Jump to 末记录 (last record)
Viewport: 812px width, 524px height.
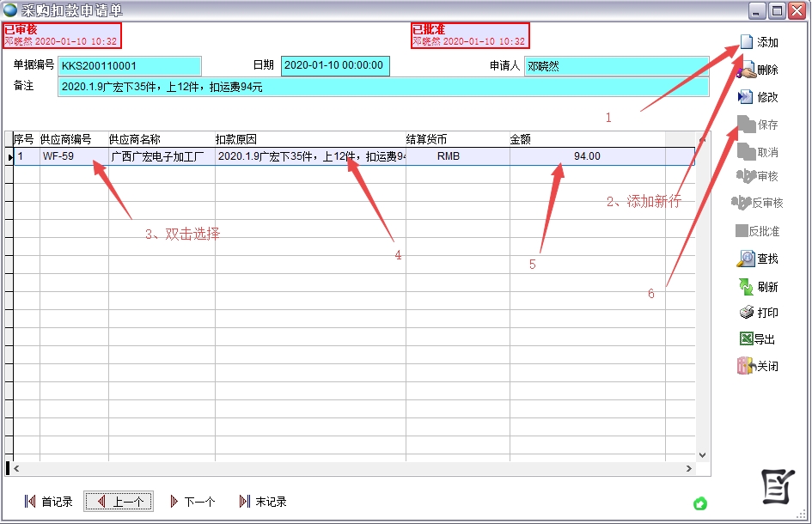(263, 502)
